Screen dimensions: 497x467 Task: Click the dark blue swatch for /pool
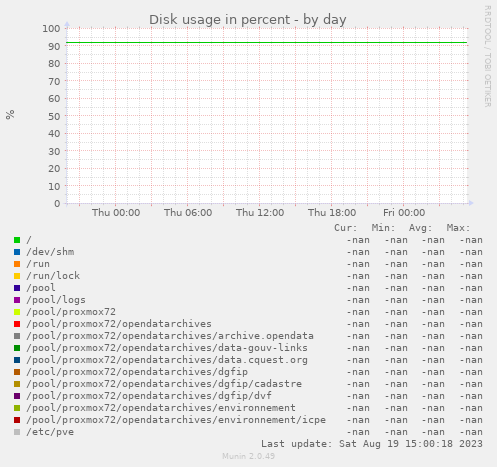(x=17, y=288)
